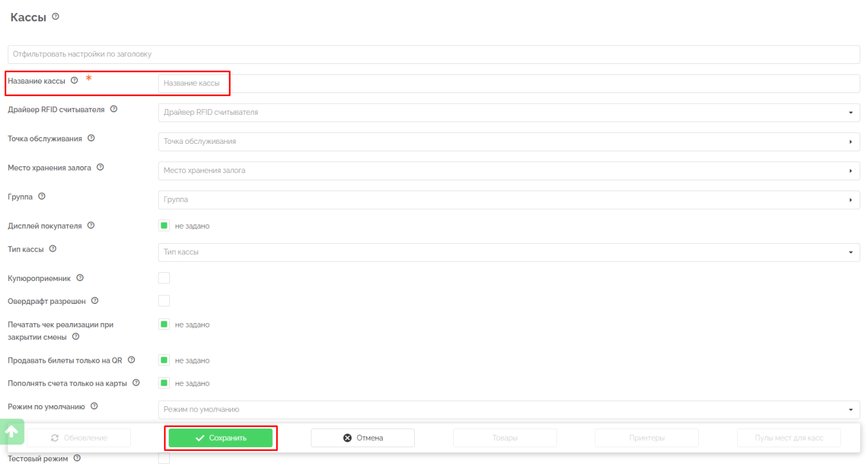868x467 pixels.
Task: Enable the Купюроприемник checkbox
Action: pyautogui.click(x=164, y=278)
